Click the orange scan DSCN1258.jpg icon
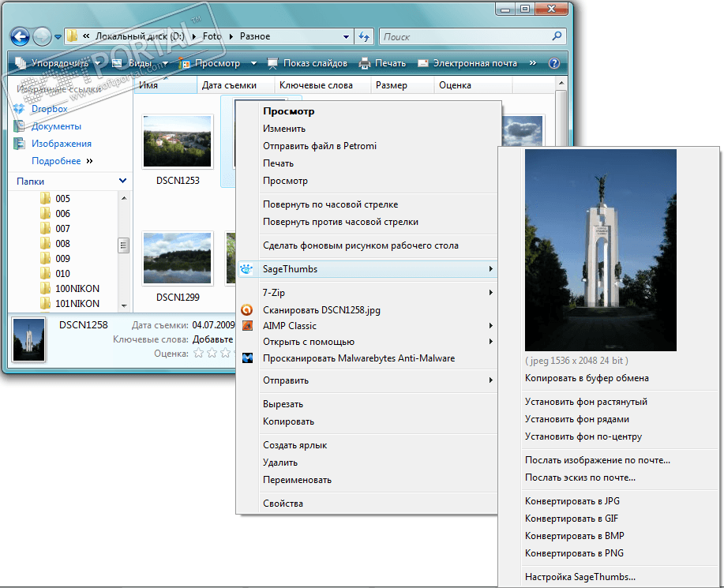Screen dimensions: 724x588 point(247,310)
